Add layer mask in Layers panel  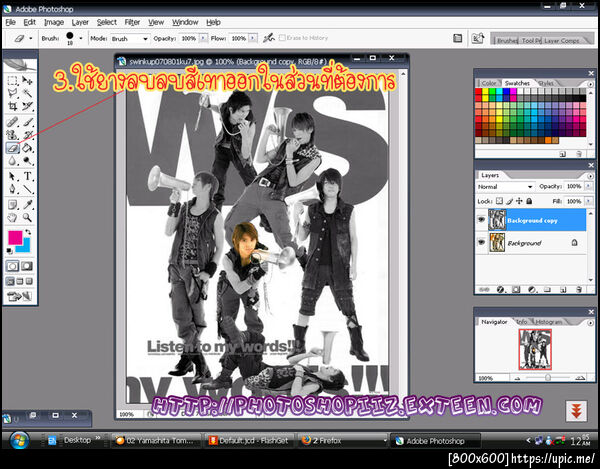click(516, 290)
